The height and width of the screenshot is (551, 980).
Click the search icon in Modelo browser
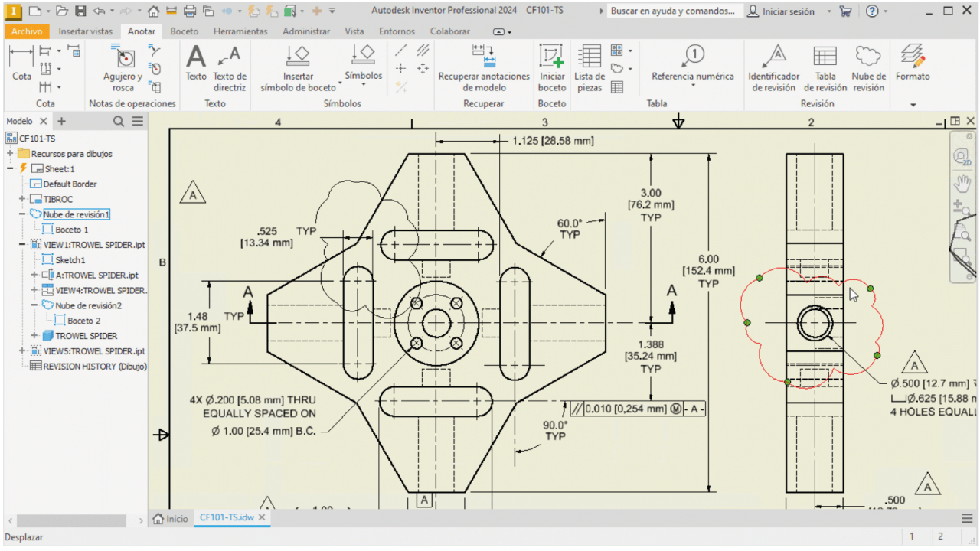click(119, 121)
